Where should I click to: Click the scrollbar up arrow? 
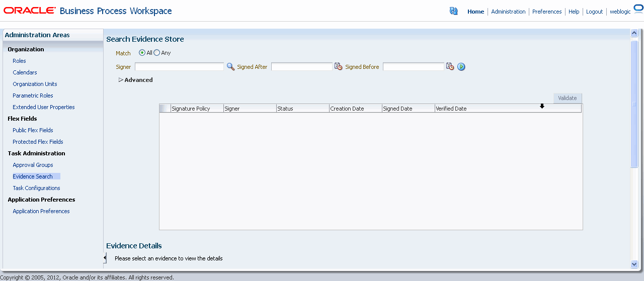[x=634, y=33]
